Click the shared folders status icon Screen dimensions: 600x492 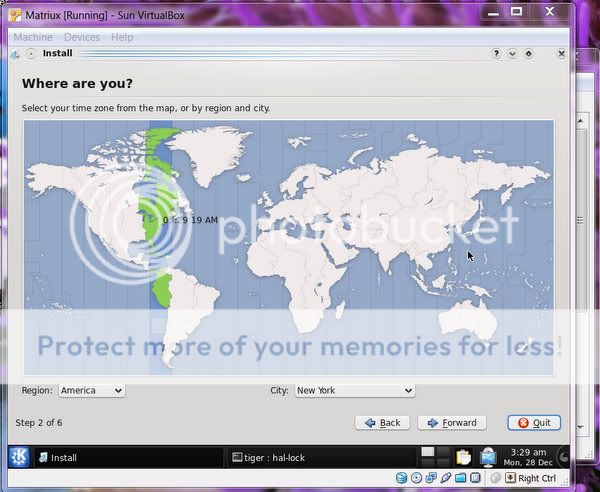click(461, 478)
